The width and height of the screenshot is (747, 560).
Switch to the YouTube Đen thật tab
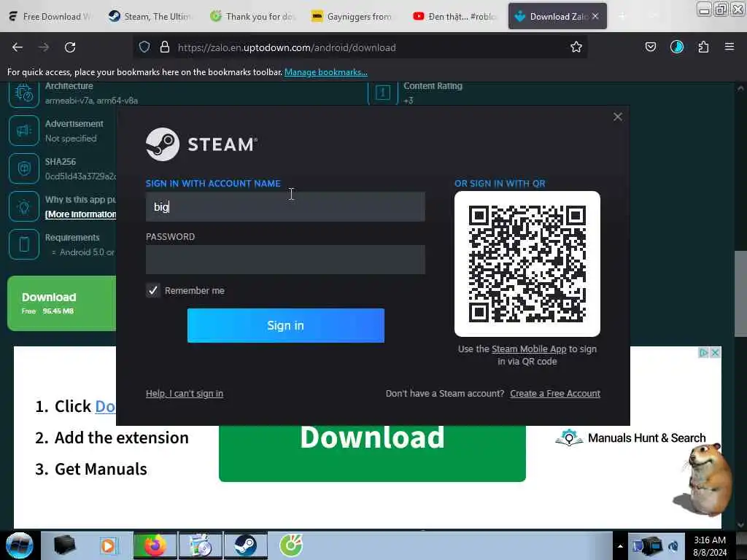coord(454,16)
